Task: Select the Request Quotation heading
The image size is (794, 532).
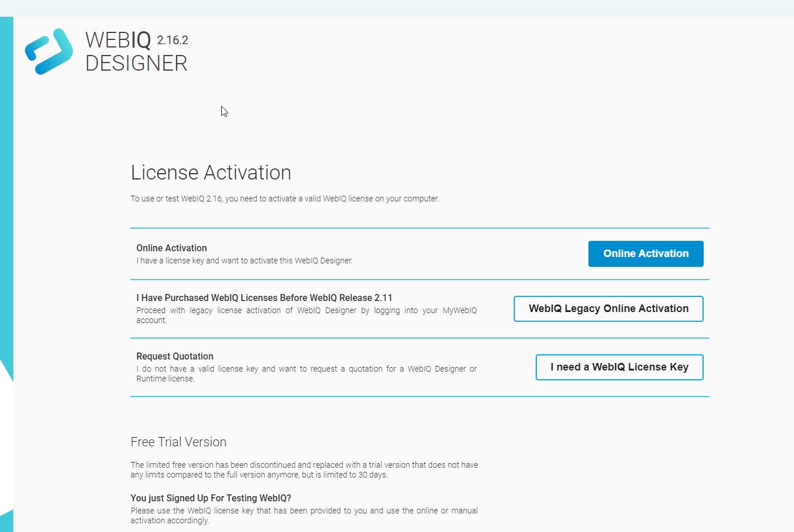Action: (175, 356)
